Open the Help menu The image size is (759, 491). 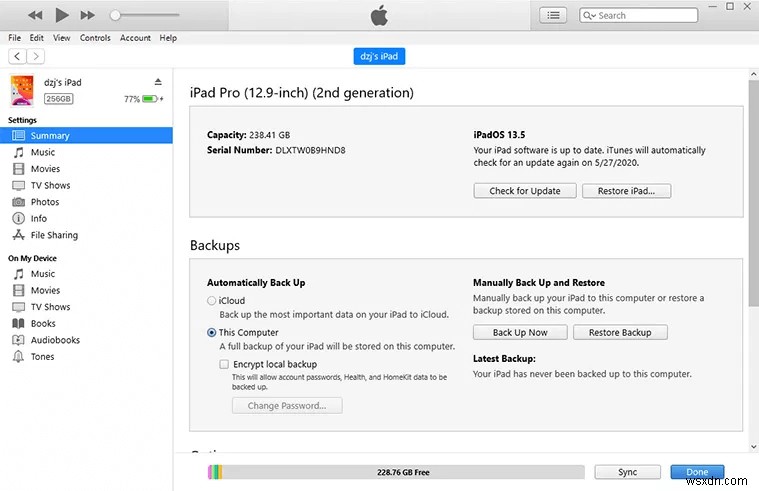[x=168, y=38]
